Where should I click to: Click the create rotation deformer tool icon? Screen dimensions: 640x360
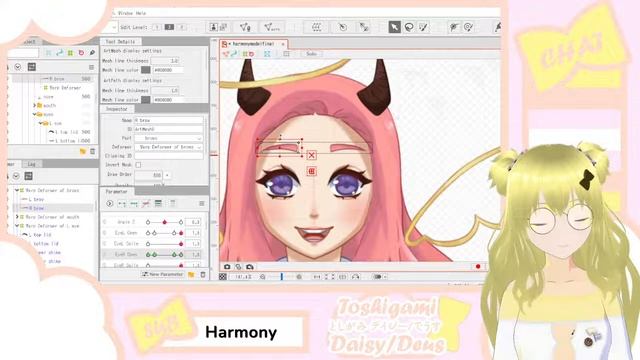pos(342,27)
